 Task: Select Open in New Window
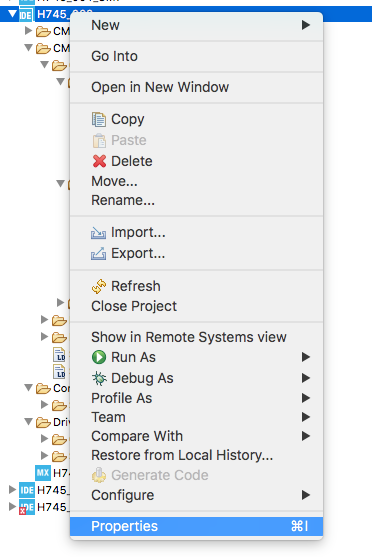tap(196, 87)
